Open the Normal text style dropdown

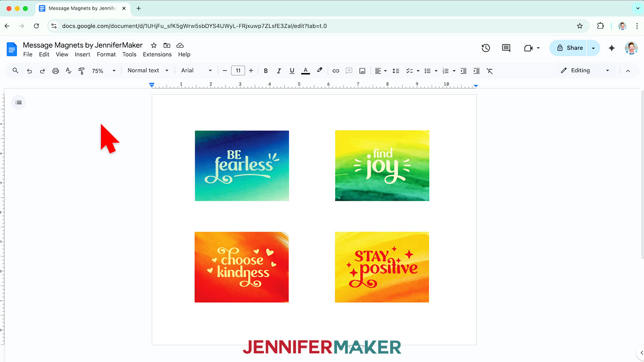(148, 71)
